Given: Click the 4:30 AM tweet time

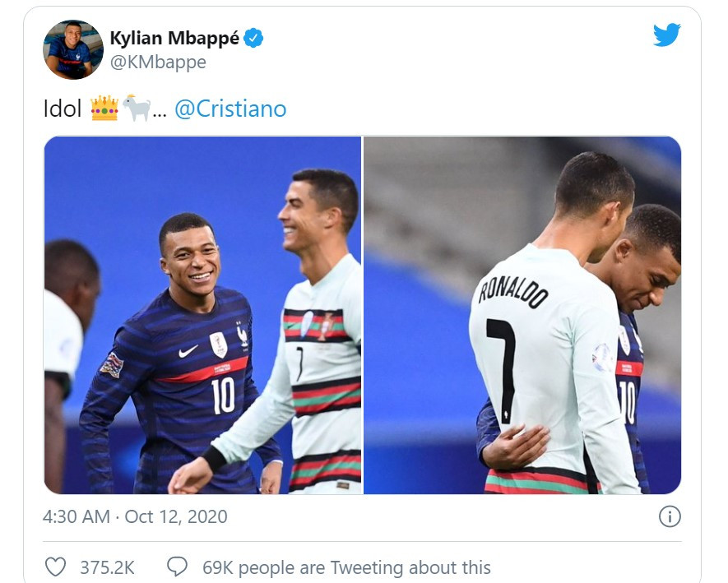Looking at the screenshot, I should 76,516.
